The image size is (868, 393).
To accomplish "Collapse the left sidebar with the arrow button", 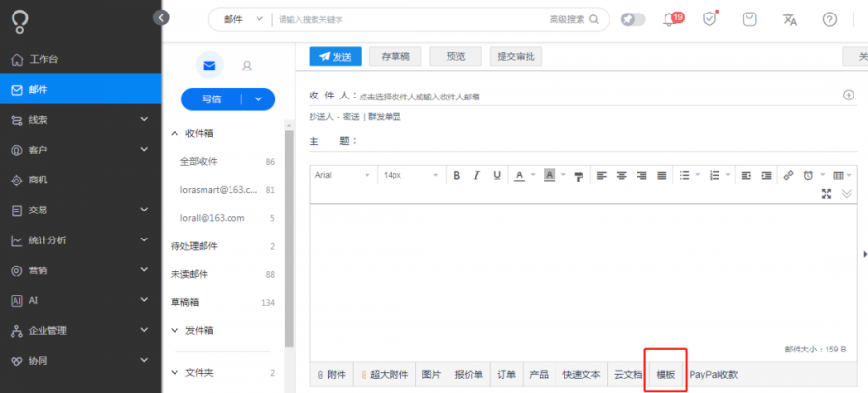I will 161,17.
